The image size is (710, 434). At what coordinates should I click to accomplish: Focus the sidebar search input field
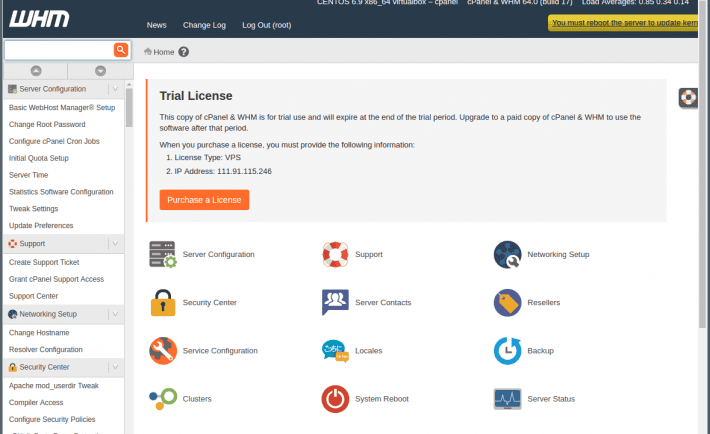click(58, 49)
